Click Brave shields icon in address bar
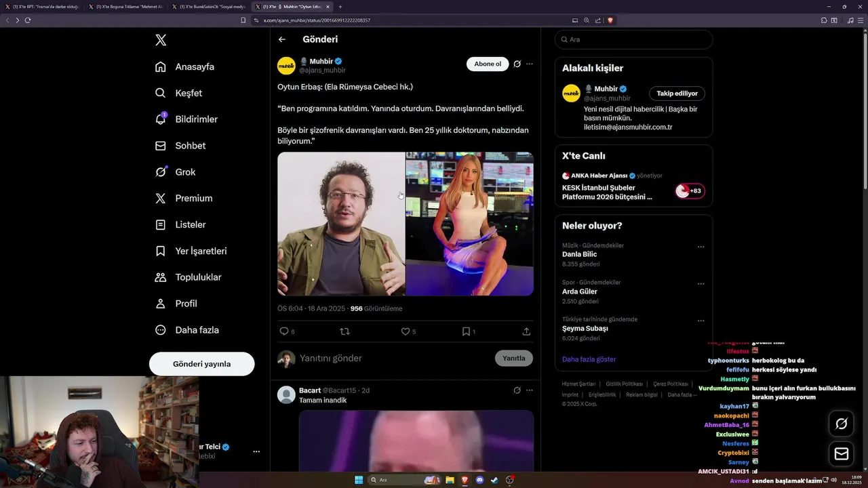Viewport: 868px width, 488px height. point(610,20)
